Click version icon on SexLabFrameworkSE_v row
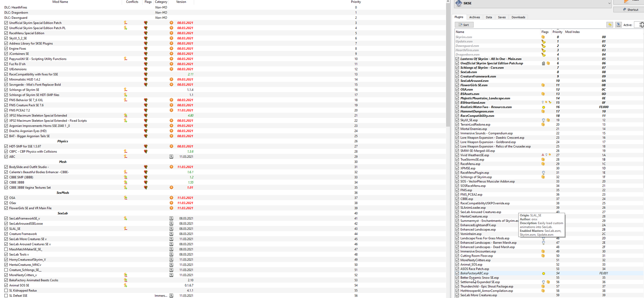This screenshot has height=298, width=644. (171, 218)
